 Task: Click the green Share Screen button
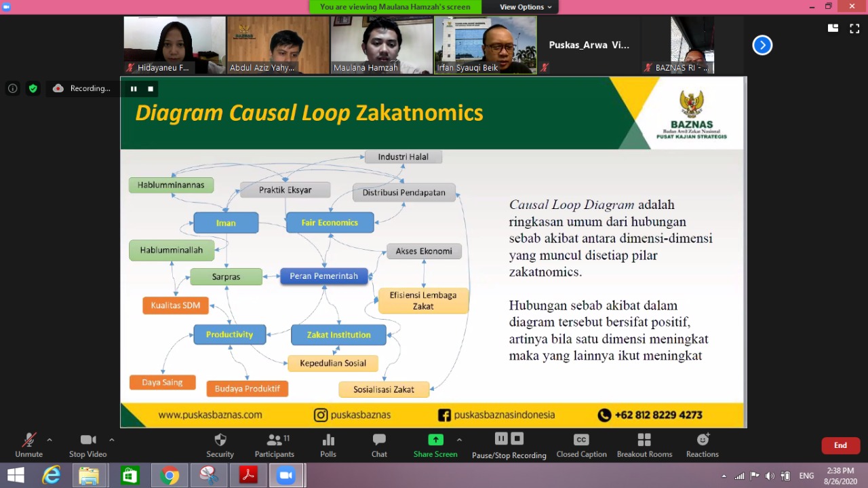coord(435,445)
